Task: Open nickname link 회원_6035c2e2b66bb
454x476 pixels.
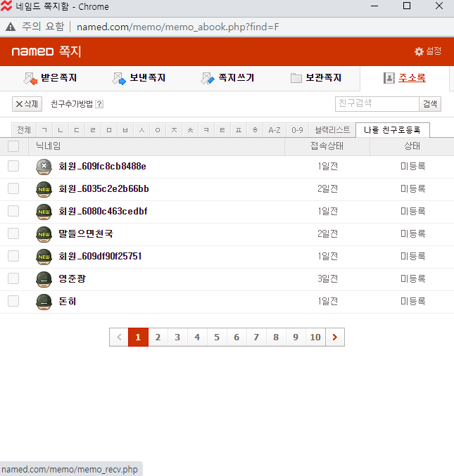Action: click(103, 189)
